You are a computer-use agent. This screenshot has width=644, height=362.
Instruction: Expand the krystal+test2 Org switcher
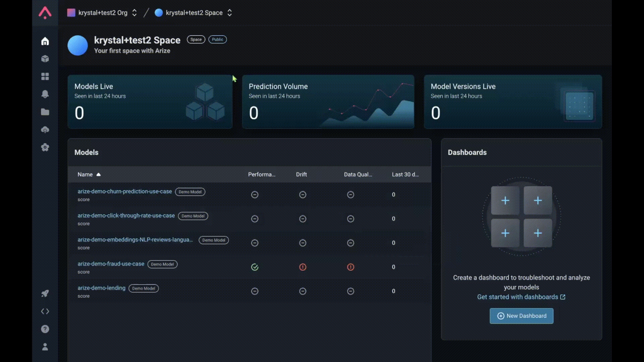pos(102,13)
